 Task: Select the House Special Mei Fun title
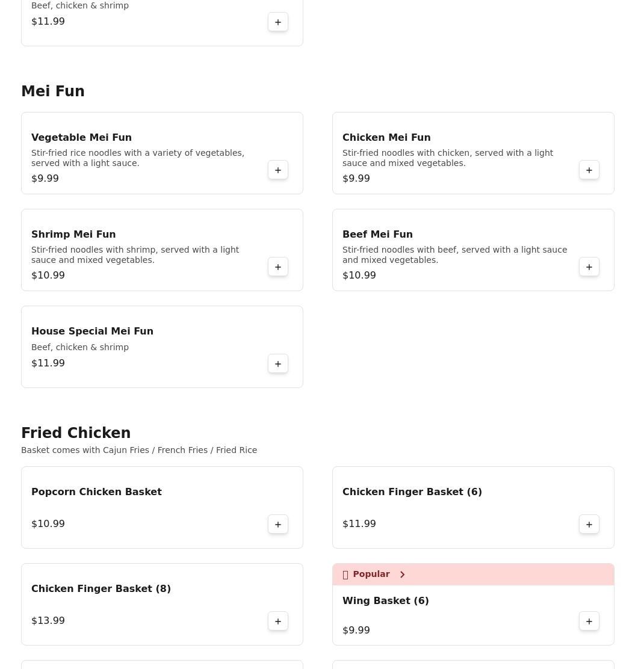pyautogui.click(x=92, y=331)
